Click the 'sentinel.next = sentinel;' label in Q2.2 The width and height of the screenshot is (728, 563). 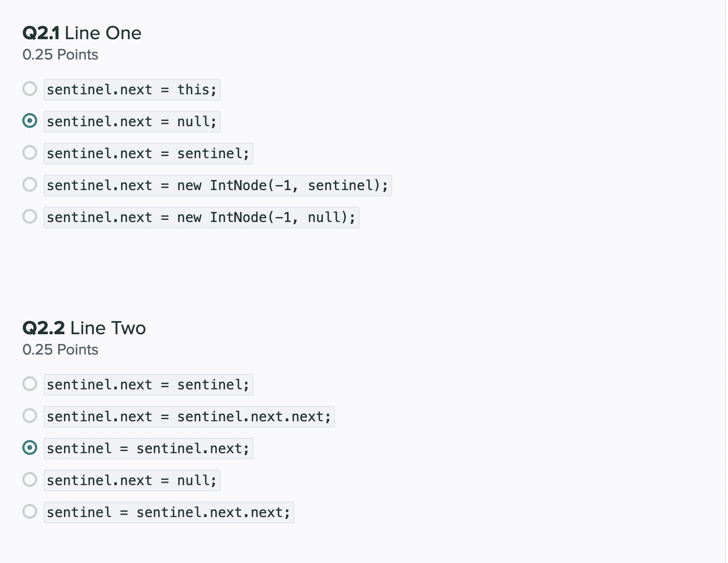(x=148, y=385)
